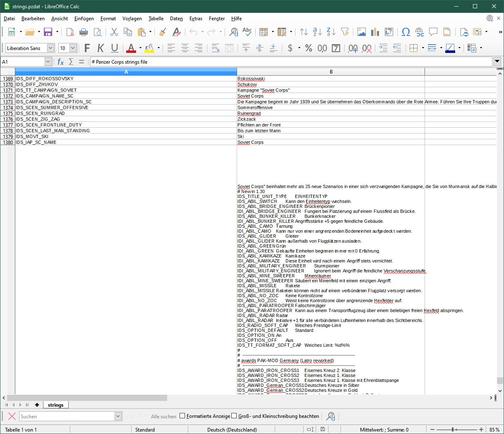The height and width of the screenshot is (434, 504).
Task: Open search history dropdown in find bar
Action: tap(118, 416)
